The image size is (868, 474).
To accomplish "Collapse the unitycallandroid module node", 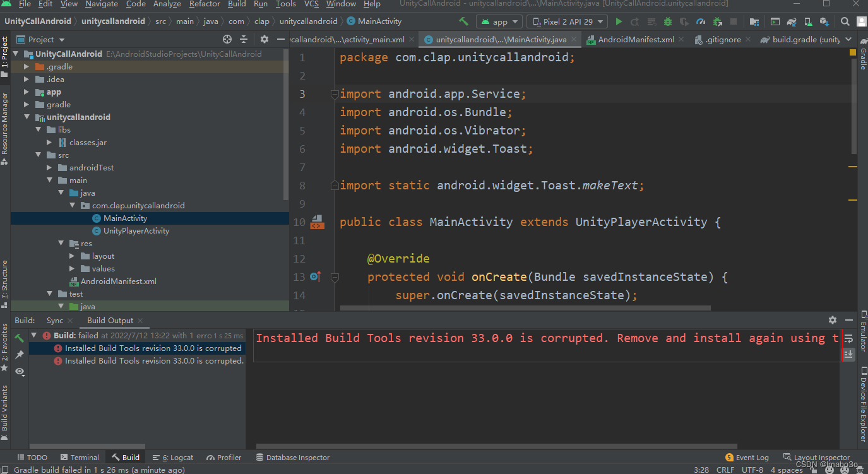I will [27, 117].
